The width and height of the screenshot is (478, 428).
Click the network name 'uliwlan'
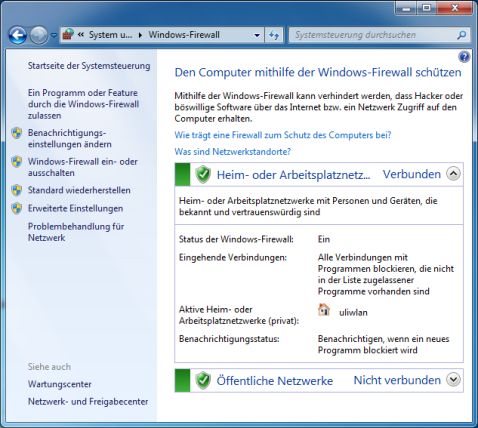click(x=353, y=312)
